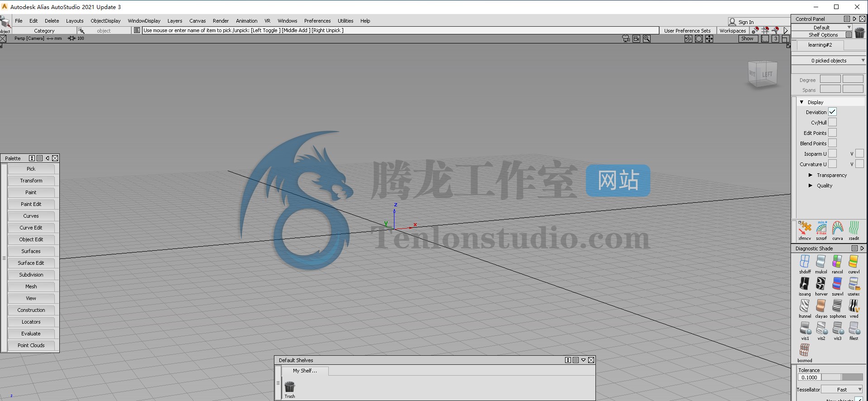Enable the Curvature U checkbox
This screenshot has width=868, height=401.
point(832,164)
